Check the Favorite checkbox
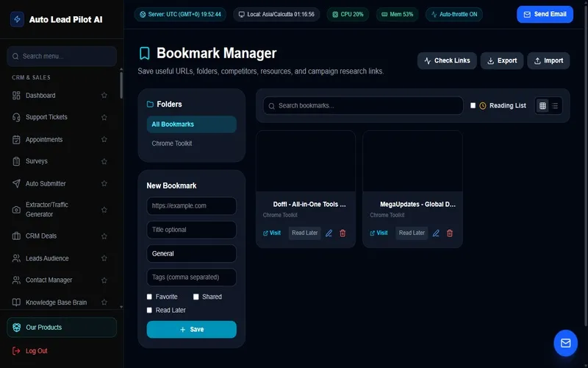 pyautogui.click(x=149, y=297)
